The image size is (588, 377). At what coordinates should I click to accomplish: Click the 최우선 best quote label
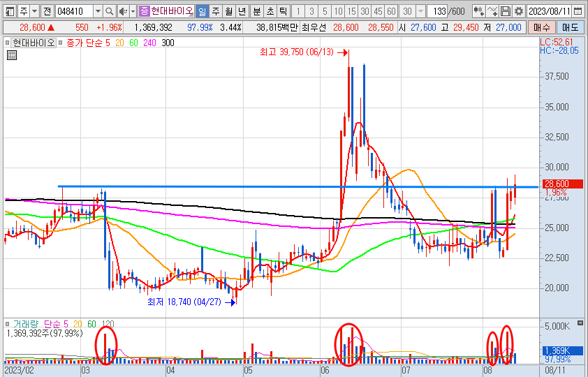[x=314, y=27]
